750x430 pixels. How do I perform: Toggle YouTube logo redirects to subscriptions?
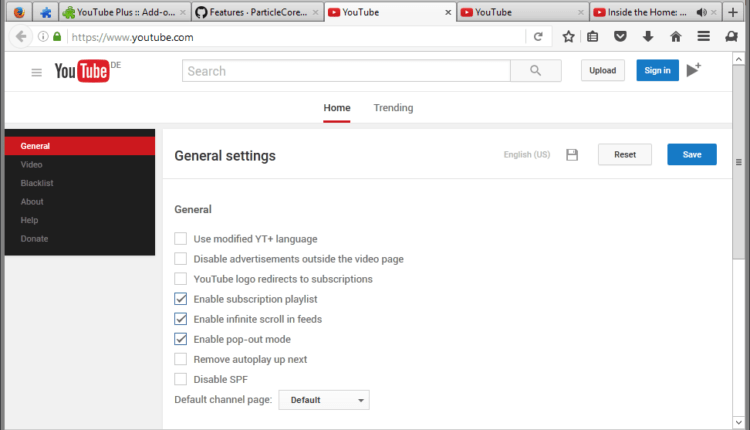[180, 278]
